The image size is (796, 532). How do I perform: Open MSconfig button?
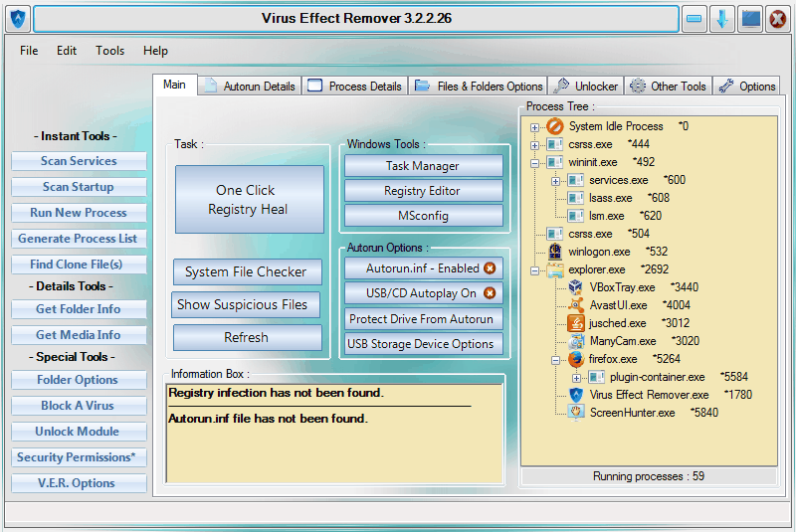424,216
